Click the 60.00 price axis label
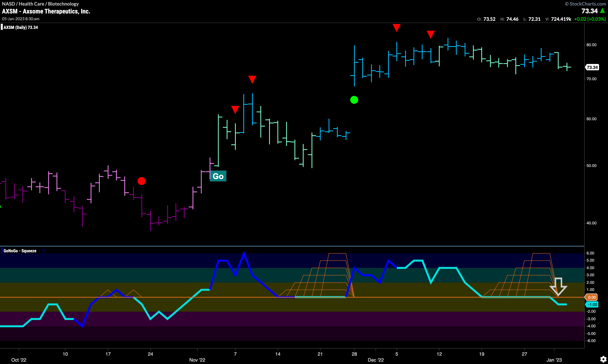Image resolution: width=608 pixels, height=364 pixels. click(x=591, y=119)
